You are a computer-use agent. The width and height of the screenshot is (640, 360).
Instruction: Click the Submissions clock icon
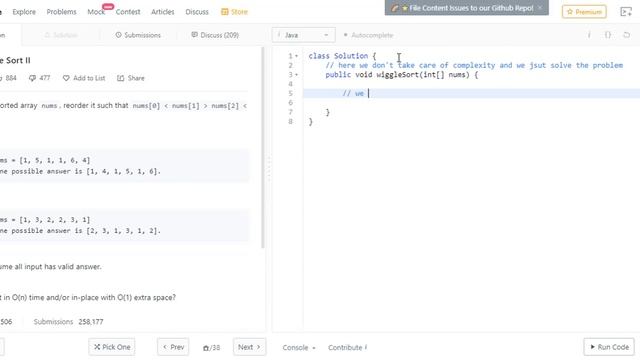[118, 35]
